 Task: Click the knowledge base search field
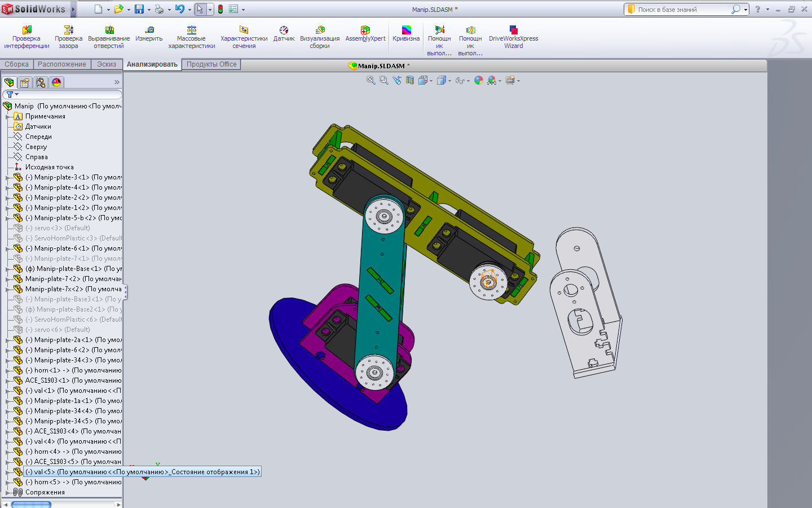pos(682,10)
